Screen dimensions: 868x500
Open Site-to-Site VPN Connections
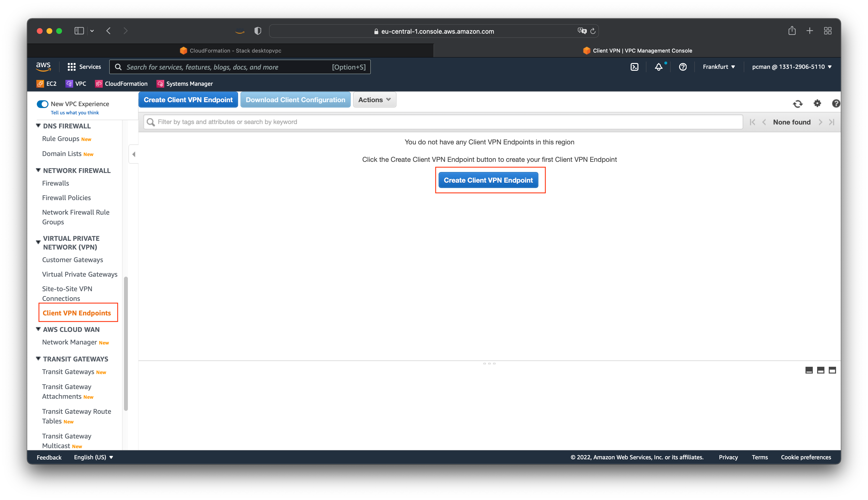67,294
